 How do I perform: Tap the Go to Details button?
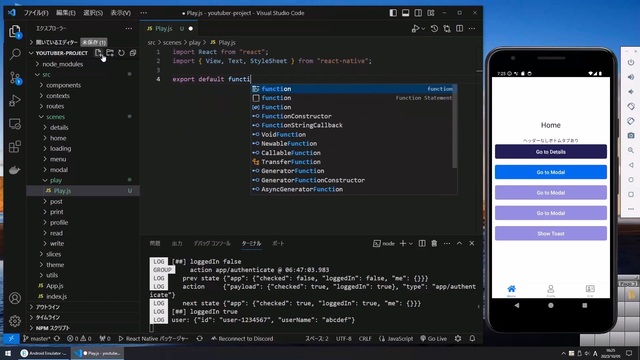pos(551,151)
